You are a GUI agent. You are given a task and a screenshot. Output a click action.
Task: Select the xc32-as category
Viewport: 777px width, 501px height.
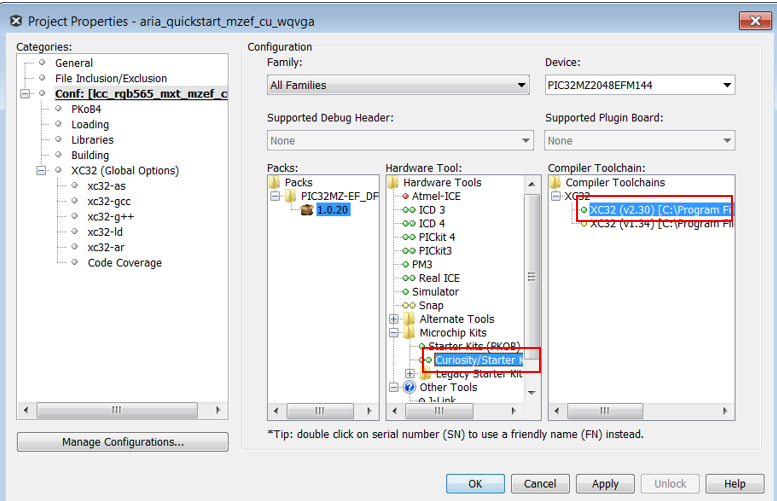click(107, 186)
